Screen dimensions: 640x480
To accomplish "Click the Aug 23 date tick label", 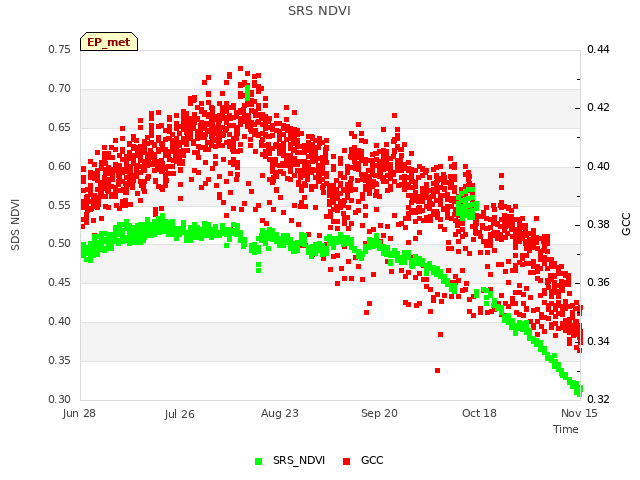I will coord(280,413).
